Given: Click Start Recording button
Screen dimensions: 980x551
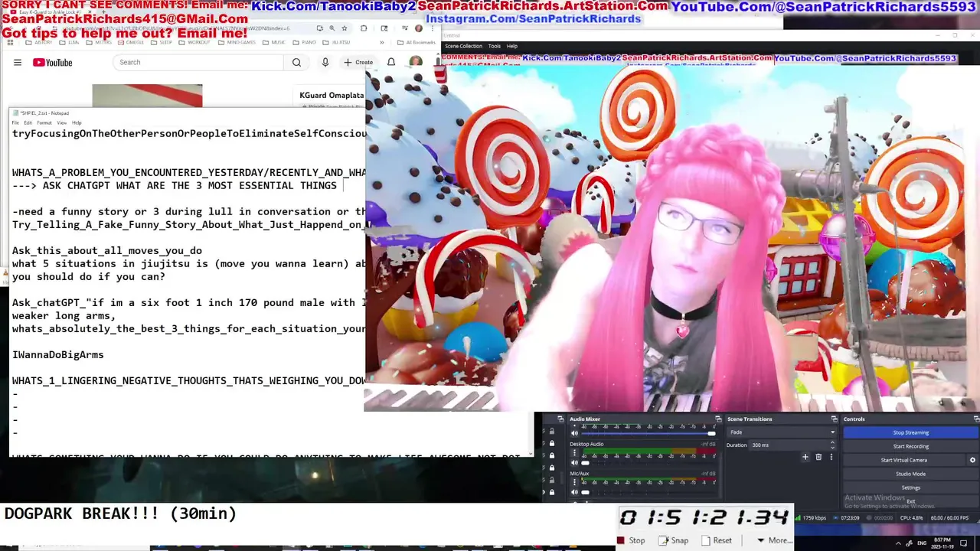Looking at the screenshot, I should (x=910, y=446).
